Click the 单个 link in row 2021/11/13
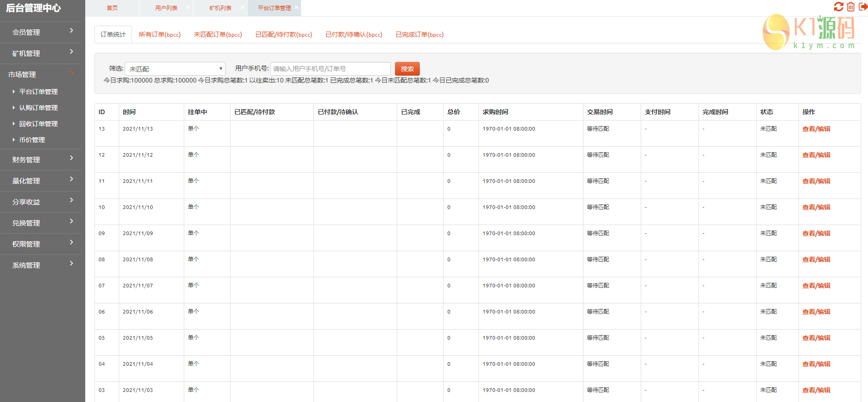This screenshot has height=402, width=868. click(193, 129)
